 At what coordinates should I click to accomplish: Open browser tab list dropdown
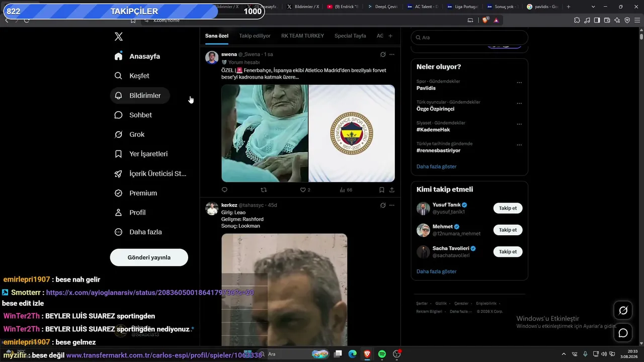pos(593,7)
